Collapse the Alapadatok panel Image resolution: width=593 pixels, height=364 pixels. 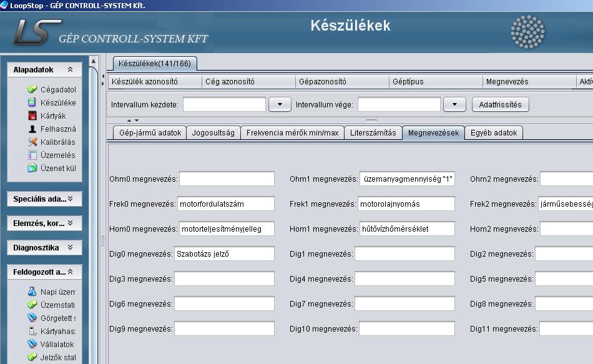tap(70, 70)
